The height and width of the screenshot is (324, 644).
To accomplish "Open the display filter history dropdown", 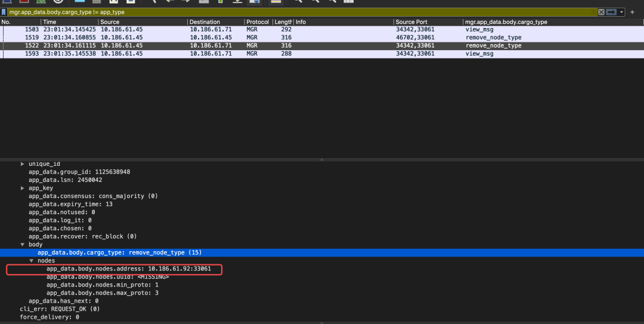I will (622, 12).
